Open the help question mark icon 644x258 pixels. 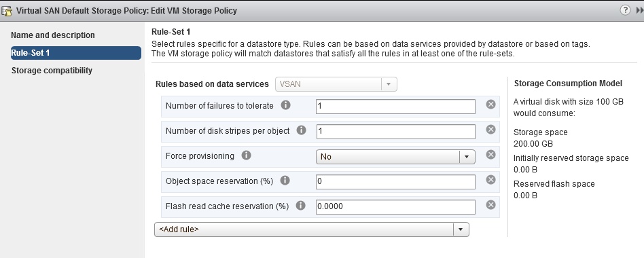625,10
